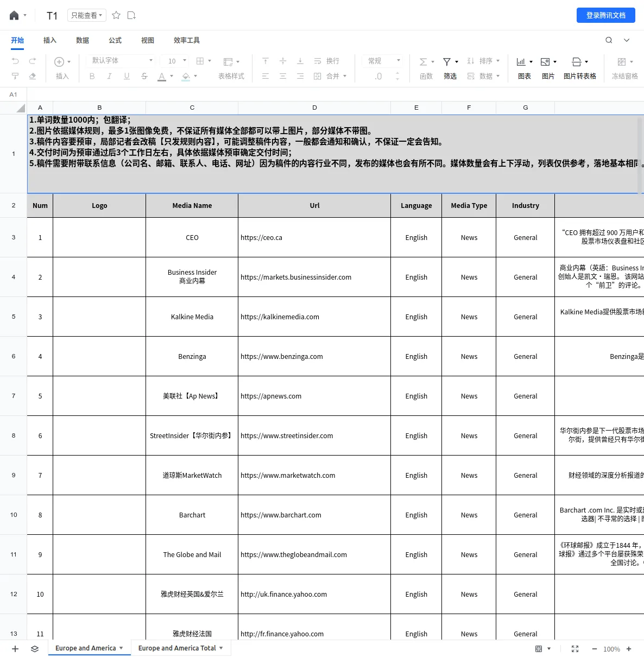The height and width of the screenshot is (657, 644).
Task: Open the 只能查看 permission dropdown
Action: click(x=86, y=15)
